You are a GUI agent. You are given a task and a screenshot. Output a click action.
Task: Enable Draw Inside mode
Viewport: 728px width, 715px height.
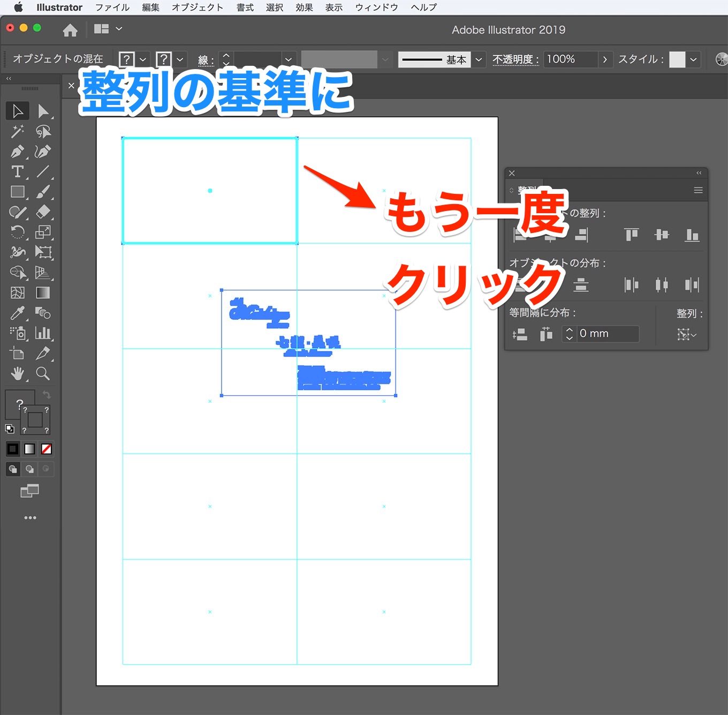click(46, 469)
